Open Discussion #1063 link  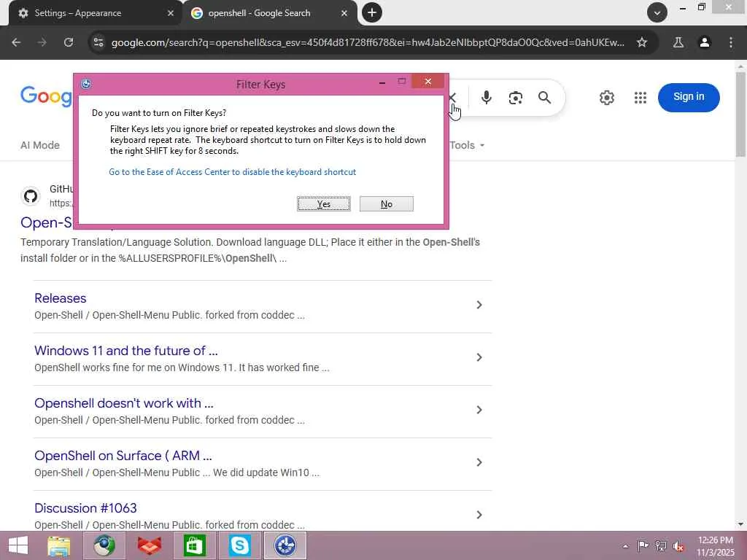tap(85, 507)
